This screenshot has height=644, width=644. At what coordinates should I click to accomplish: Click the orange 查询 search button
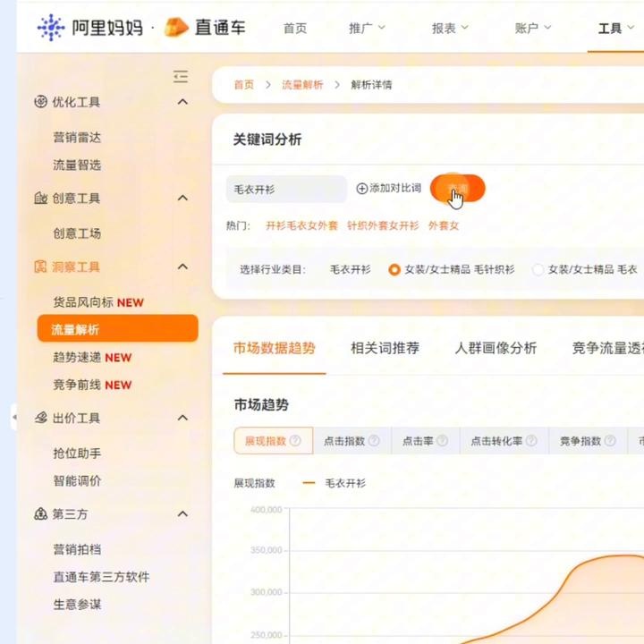458,188
